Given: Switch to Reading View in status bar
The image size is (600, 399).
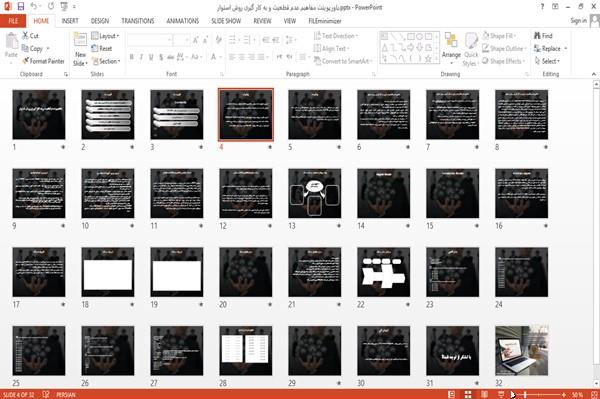Looking at the screenshot, I should pyautogui.click(x=484, y=394).
